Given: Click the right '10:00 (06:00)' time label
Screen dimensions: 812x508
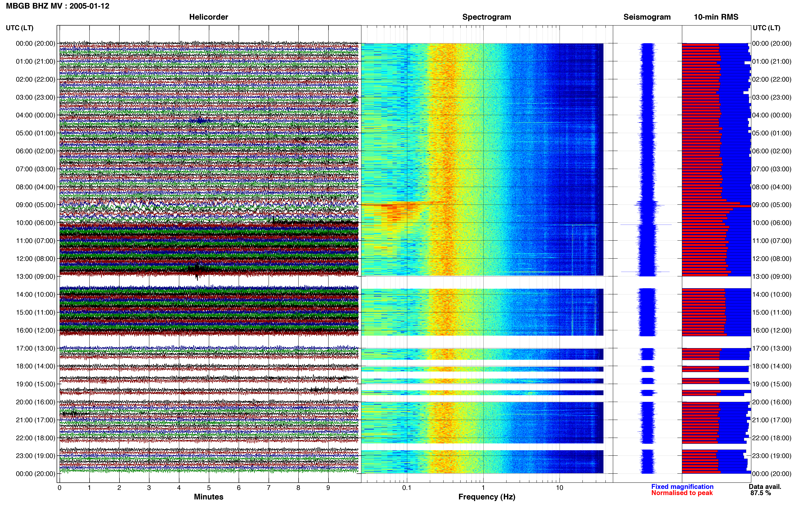Looking at the screenshot, I should [772, 222].
